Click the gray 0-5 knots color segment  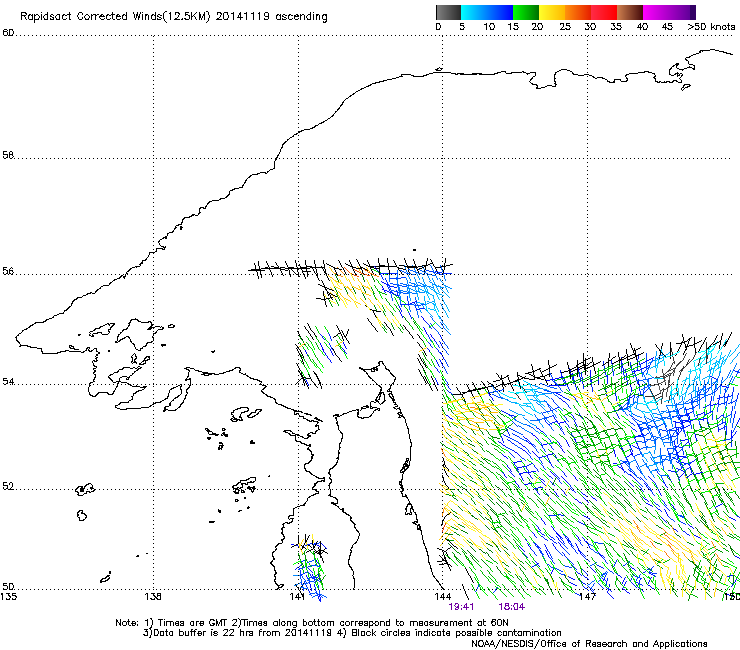448,13
